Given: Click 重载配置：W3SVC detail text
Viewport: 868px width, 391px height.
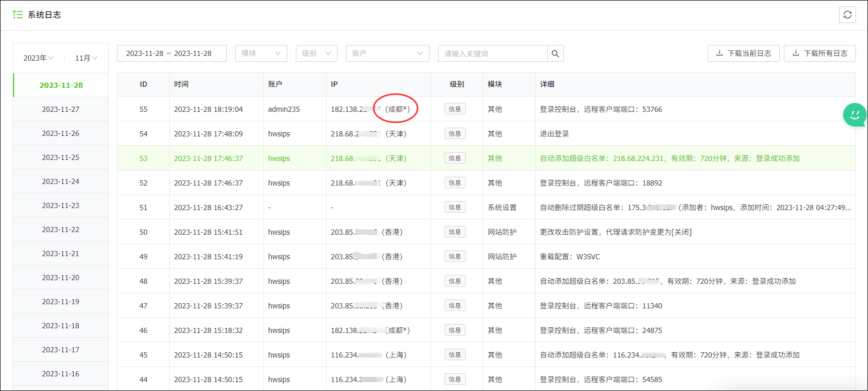Looking at the screenshot, I should point(570,257).
